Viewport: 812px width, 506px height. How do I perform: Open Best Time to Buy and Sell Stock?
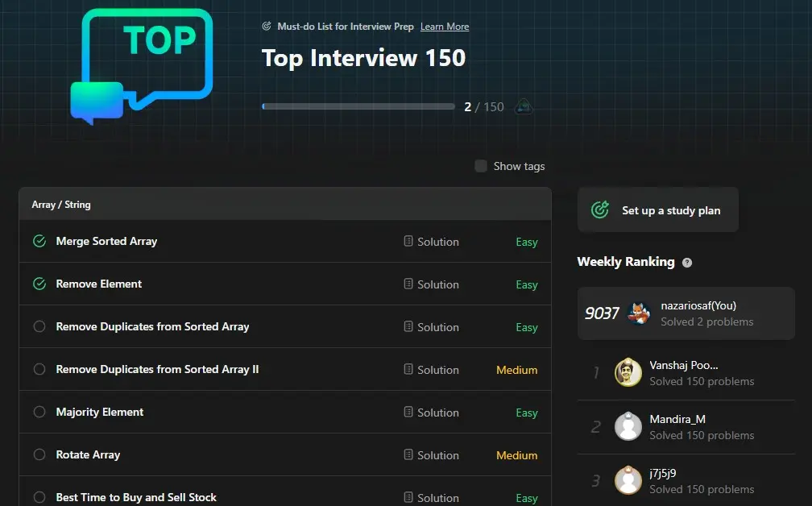(136, 497)
